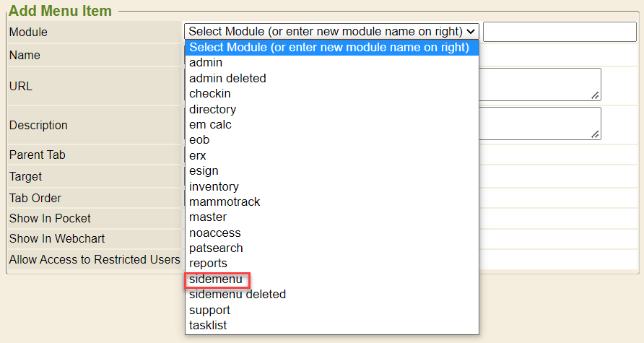Click the new module name field
Image resolution: width=644 pixels, height=343 pixels.
(x=560, y=32)
